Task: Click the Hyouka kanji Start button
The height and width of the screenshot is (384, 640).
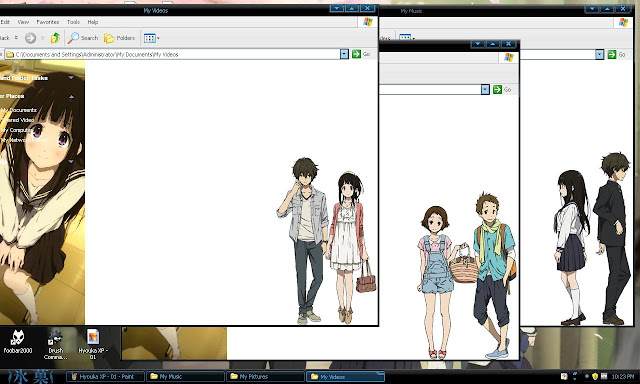Action: tap(31, 377)
